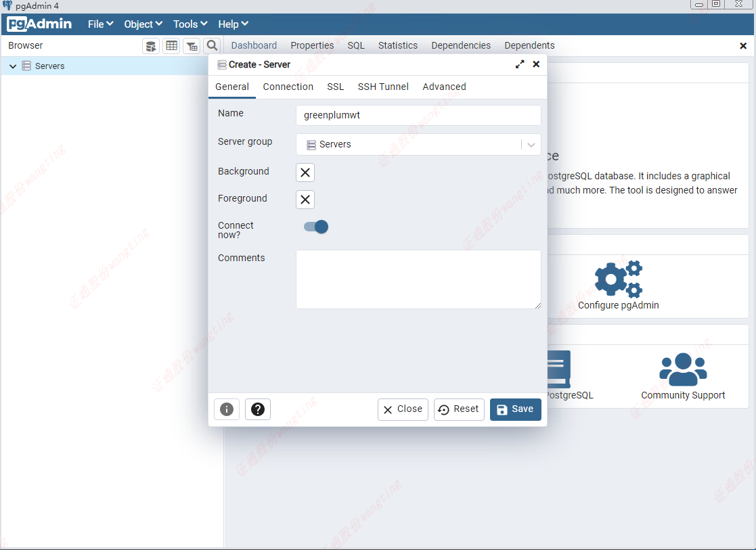Click the pgAdmin logo in header
The width and height of the screenshot is (756, 550).
click(x=39, y=24)
